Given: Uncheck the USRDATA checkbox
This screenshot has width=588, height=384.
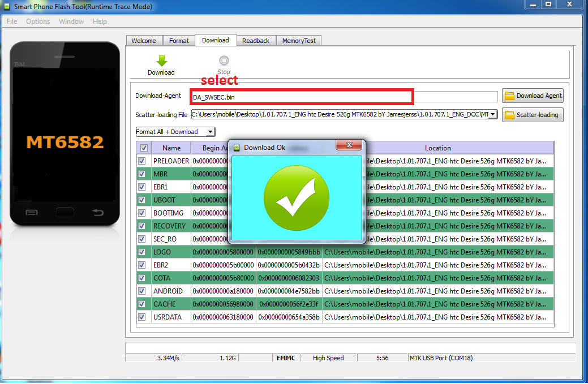Looking at the screenshot, I should tap(141, 317).
